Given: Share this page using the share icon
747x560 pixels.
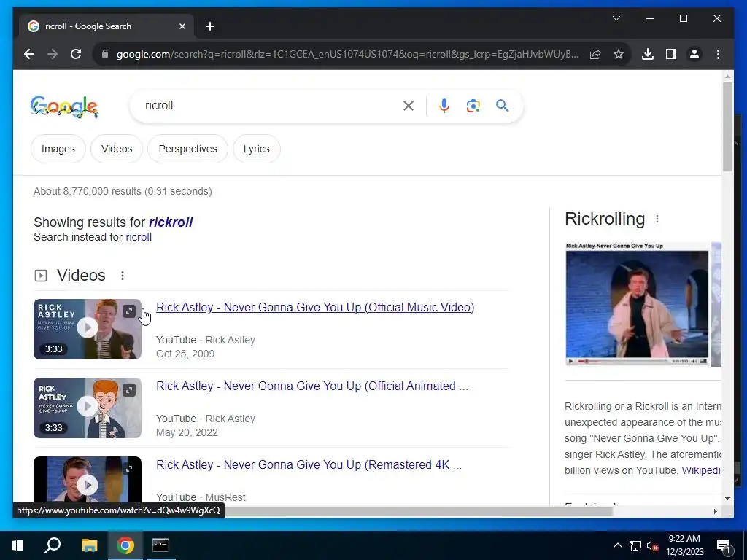Looking at the screenshot, I should (x=595, y=54).
